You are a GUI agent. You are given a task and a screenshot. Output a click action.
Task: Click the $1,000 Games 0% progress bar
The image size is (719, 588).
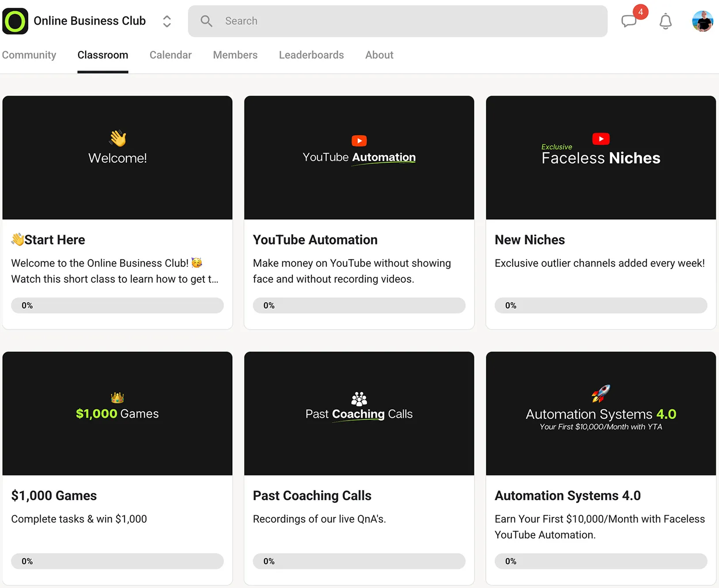117,561
